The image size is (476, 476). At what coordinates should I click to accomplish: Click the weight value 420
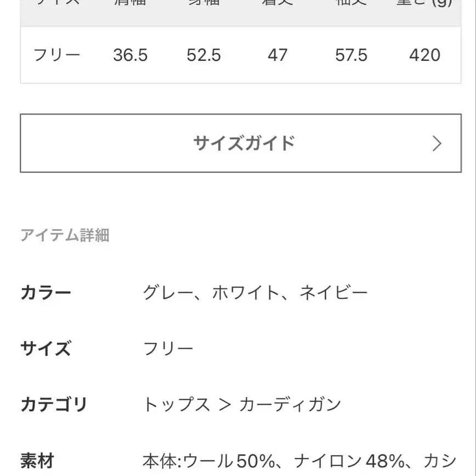[426, 55]
